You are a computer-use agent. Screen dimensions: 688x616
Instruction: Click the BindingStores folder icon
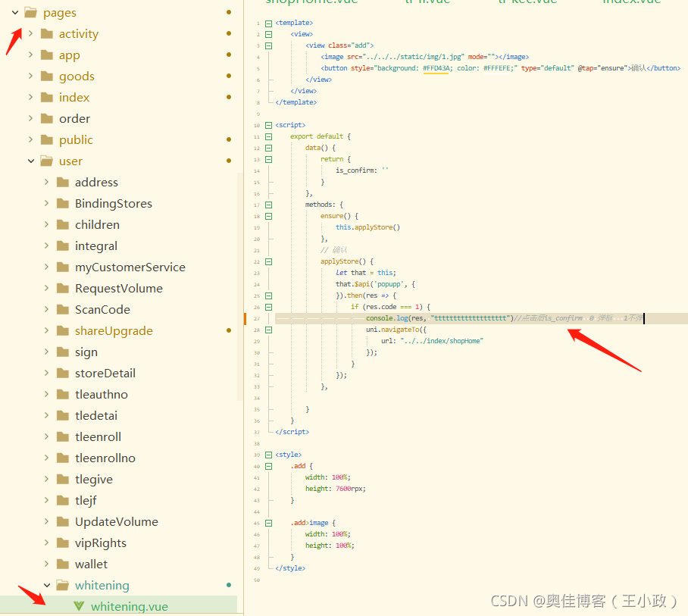click(63, 204)
